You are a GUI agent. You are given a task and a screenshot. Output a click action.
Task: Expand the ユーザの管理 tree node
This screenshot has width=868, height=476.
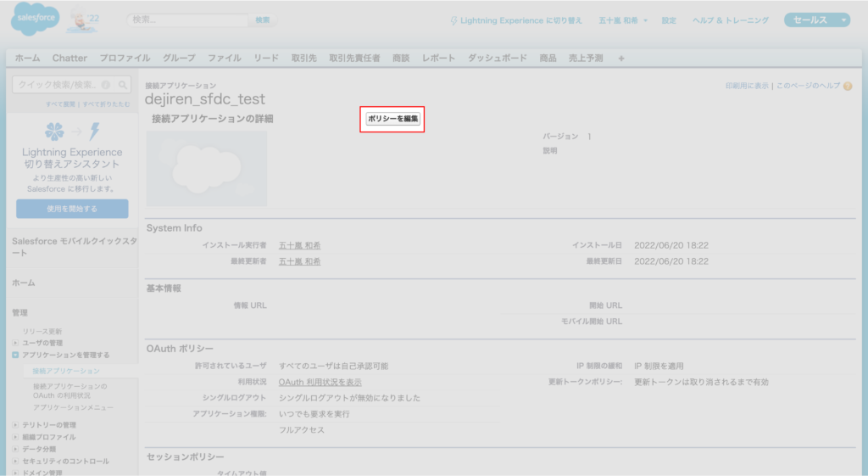click(x=16, y=343)
